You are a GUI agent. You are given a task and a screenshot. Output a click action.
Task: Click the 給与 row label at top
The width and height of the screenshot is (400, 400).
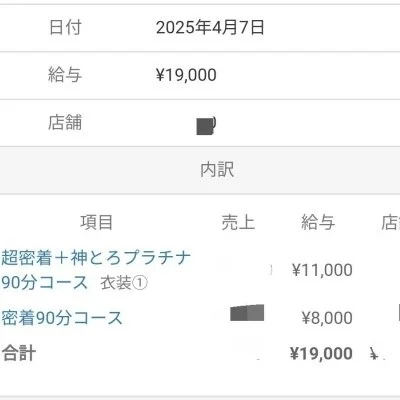[x=65, y=75]
